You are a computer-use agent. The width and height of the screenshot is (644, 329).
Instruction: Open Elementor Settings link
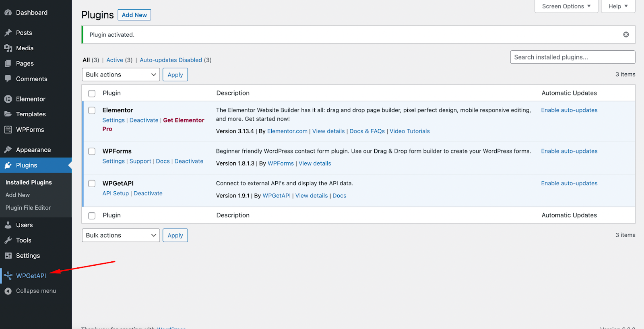[114, 120]
